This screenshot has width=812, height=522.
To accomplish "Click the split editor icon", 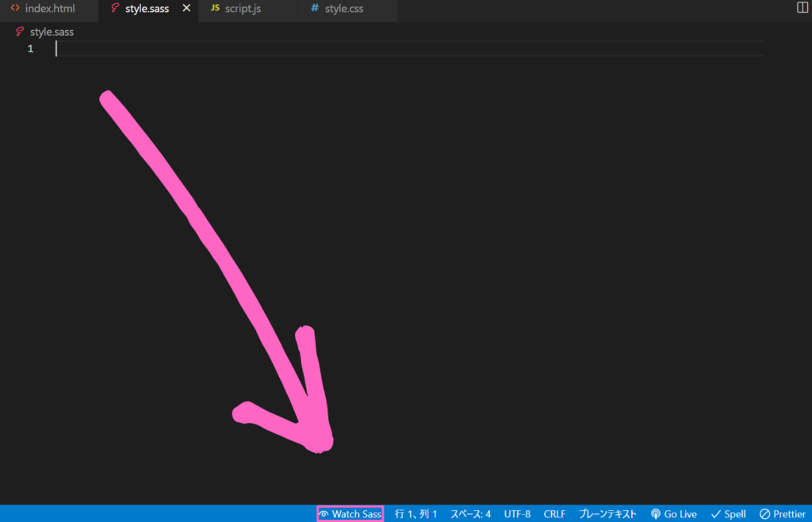I will point(801,8).
